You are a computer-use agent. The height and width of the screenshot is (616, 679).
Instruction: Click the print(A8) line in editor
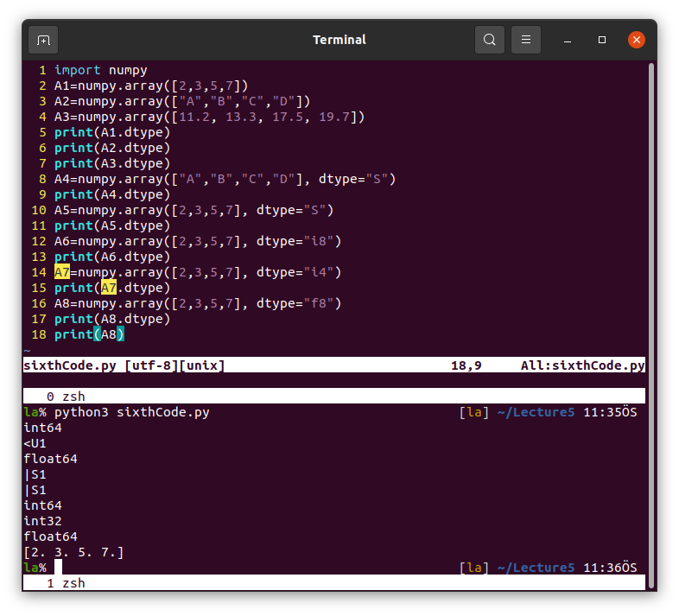coord(90,334)
